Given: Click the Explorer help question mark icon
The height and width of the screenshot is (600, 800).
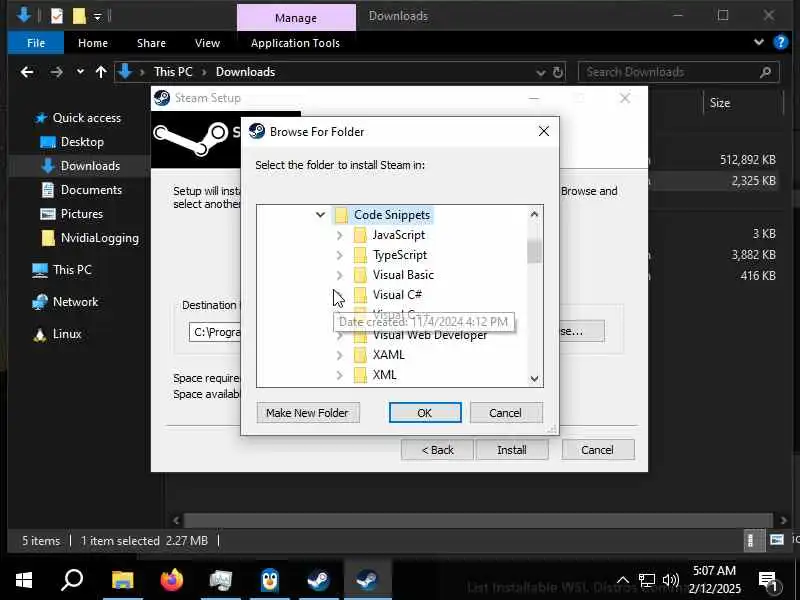Looking at the screenshot, I should coord(781,42).
